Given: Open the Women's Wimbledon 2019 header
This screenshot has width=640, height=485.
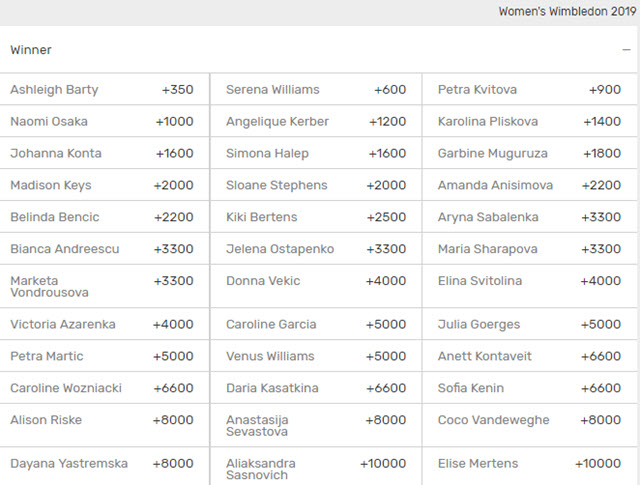Looking at the screenshot, I should (565, 12).
